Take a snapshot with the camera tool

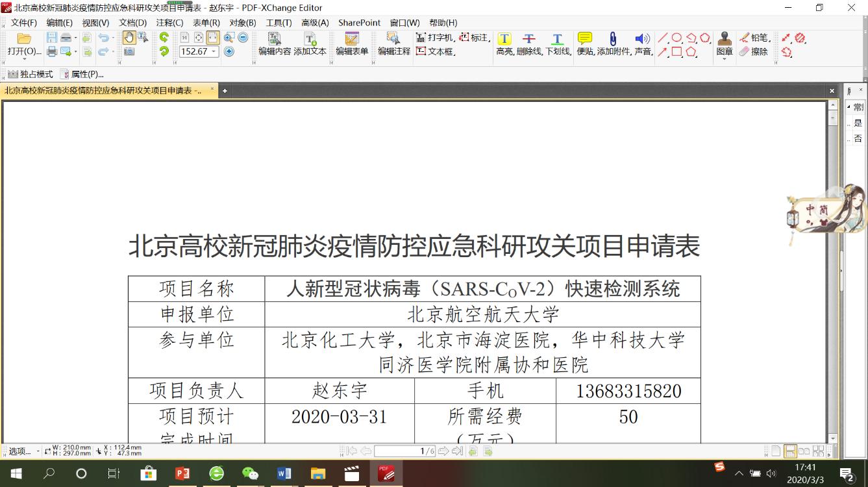click(x=129, y=51)
